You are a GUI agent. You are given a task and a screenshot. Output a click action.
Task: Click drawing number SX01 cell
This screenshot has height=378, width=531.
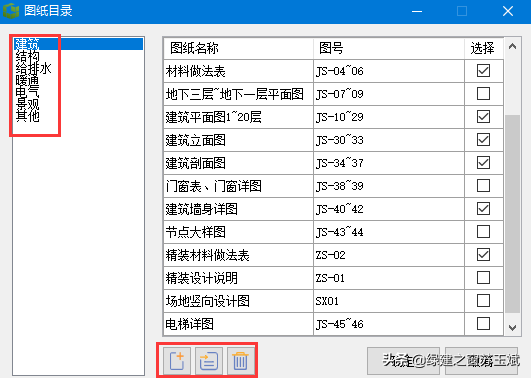389,301
